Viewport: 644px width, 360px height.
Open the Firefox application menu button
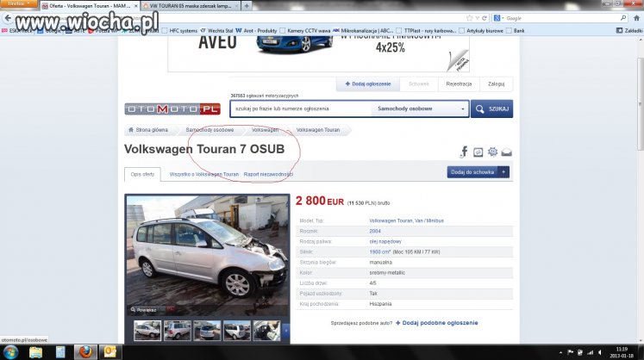18,3
